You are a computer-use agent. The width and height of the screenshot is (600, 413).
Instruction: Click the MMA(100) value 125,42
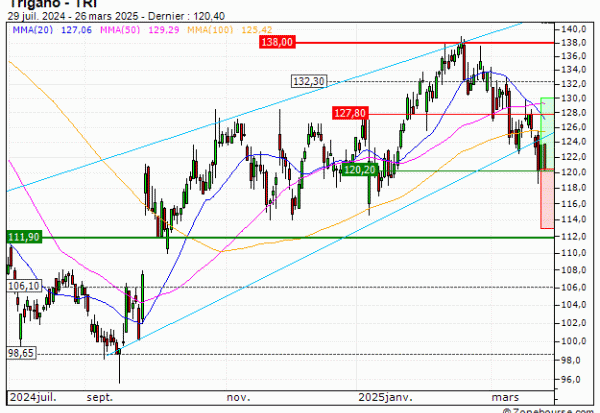click(x=257, y=29)
